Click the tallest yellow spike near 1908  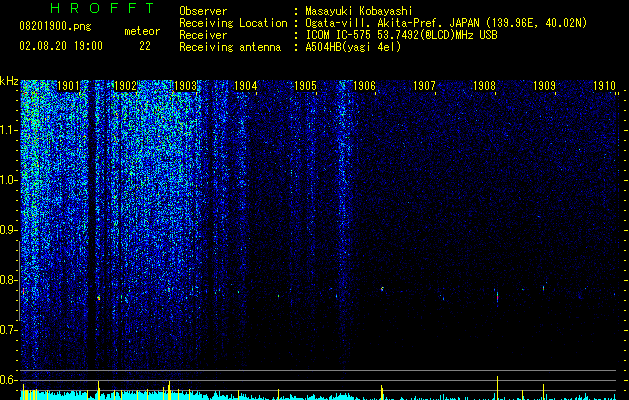(x=497, y=388)
